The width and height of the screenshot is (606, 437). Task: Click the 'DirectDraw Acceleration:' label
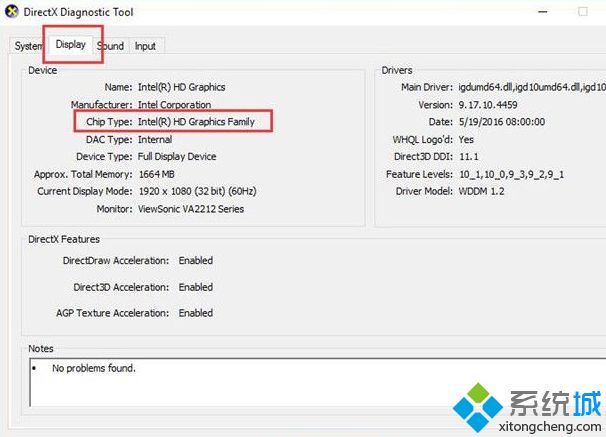click(x=116, y=260)
